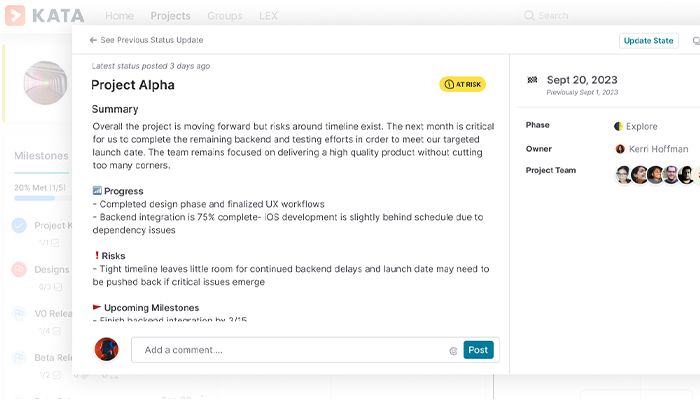Open the AT RISK status badge

pos(462,85)
